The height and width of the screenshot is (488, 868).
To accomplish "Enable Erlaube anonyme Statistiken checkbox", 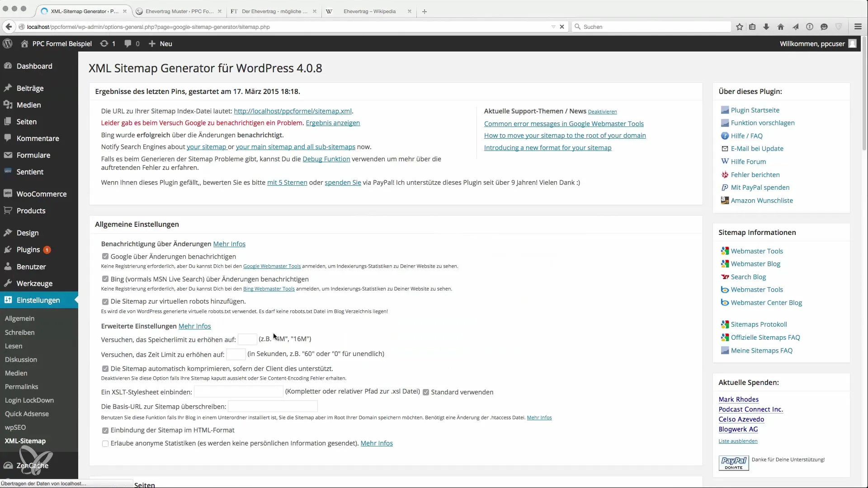I will click(105, 443).
